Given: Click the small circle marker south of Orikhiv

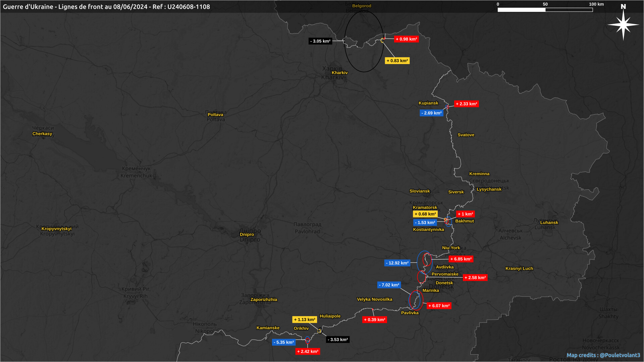Looking at the screenshot, I should [308, 340].
